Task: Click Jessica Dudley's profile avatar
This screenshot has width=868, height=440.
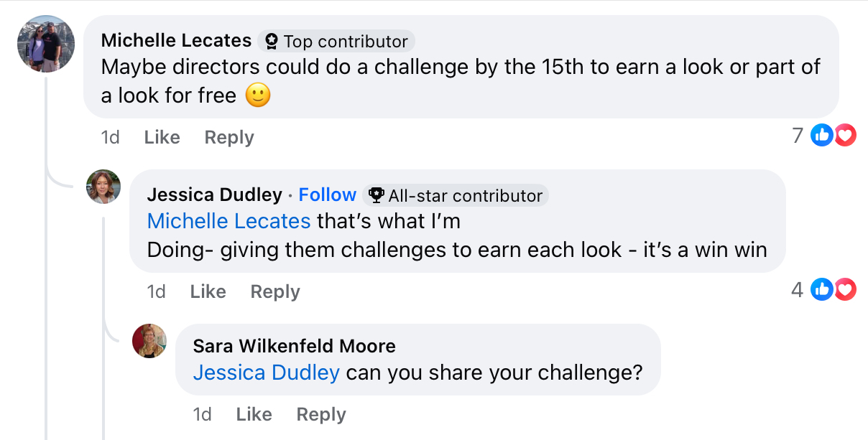Action: coord(103,187)
